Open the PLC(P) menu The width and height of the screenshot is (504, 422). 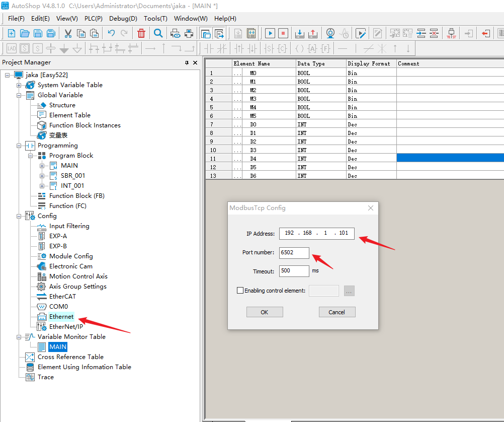93,19
